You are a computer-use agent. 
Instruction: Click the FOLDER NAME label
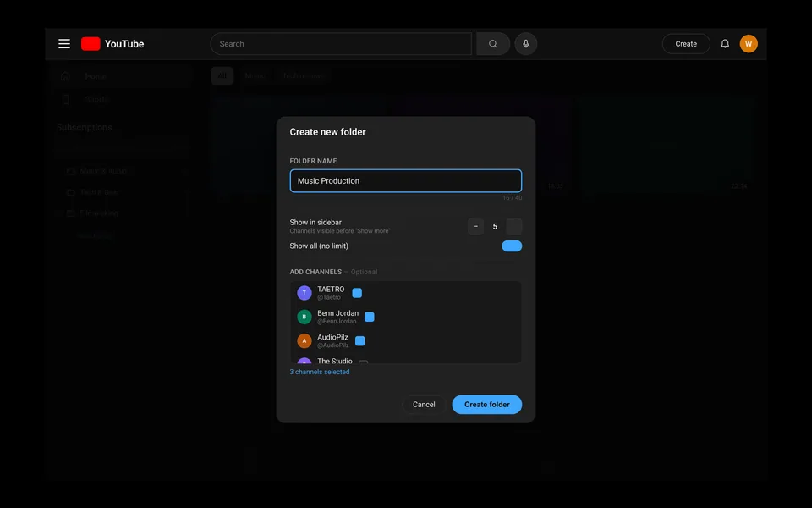click(313, 161)
